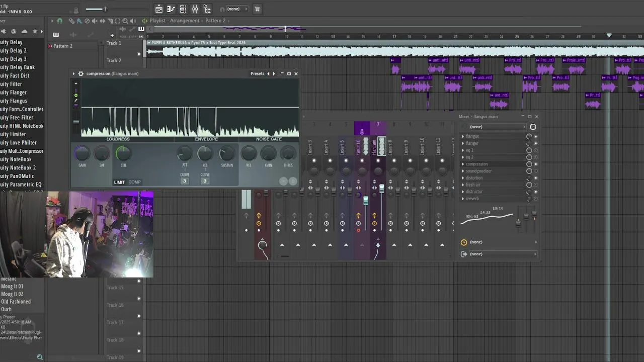Click the add track plus icon above Pattern 2
Viewport: 644px width, 362px height.
(x=112, y=36)
